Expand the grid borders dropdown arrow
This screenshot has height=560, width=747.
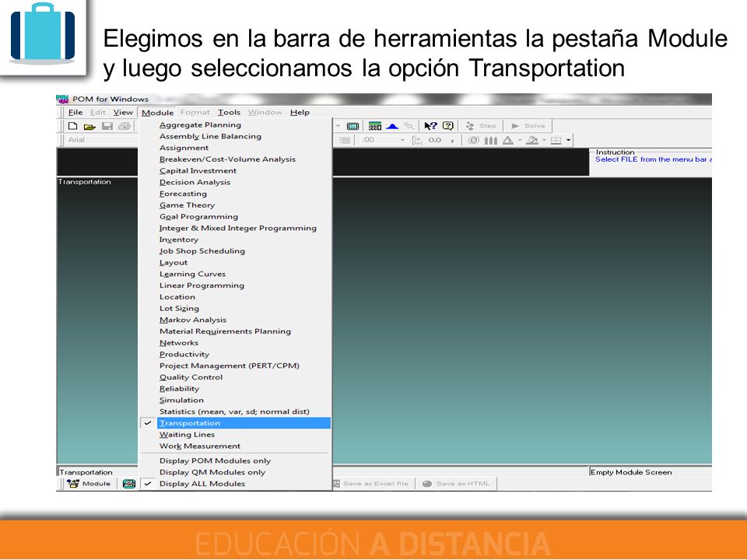[568, 141]
